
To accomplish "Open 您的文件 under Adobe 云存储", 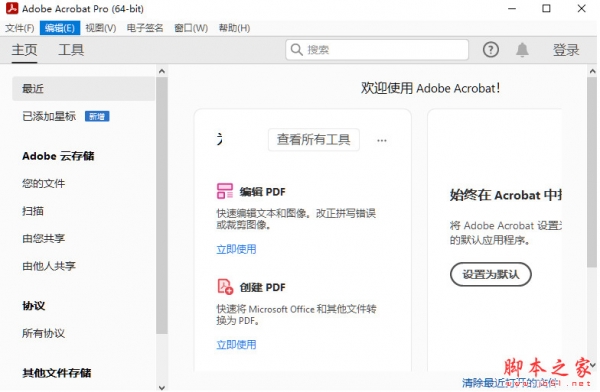I will coord(44,183).
